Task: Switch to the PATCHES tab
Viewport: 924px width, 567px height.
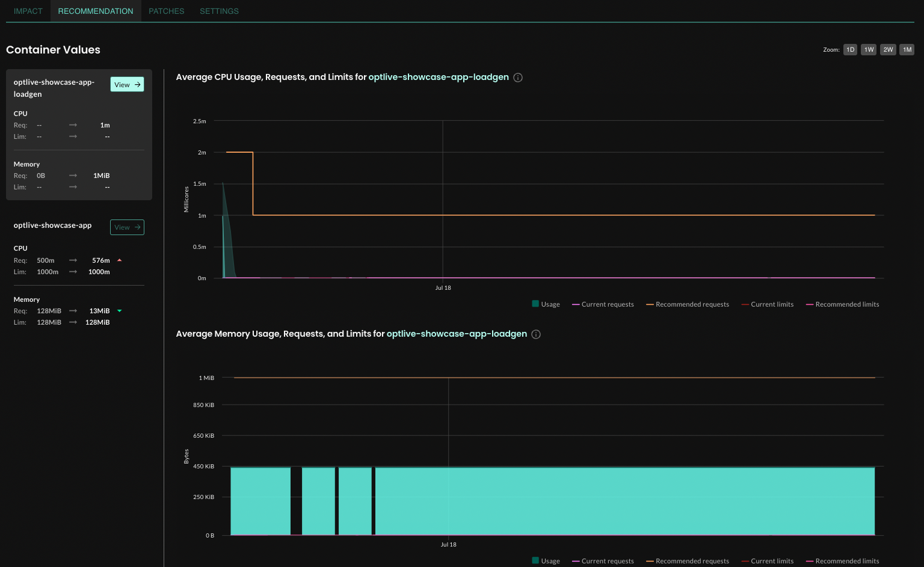Action: tap(167, 11)
